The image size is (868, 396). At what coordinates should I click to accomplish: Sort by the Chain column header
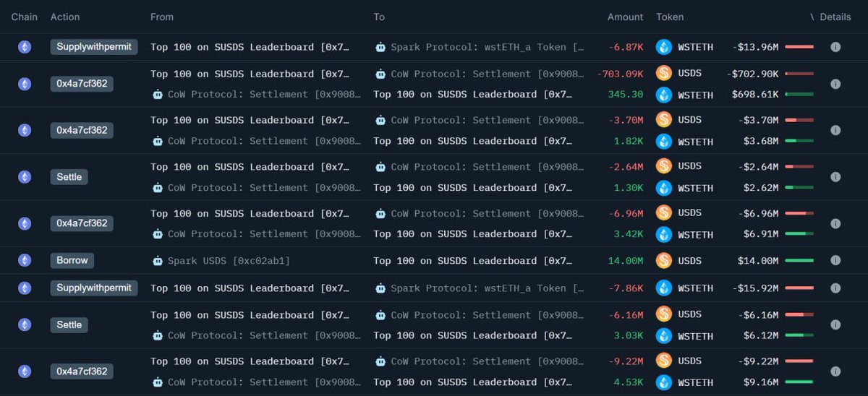point(24,17)
